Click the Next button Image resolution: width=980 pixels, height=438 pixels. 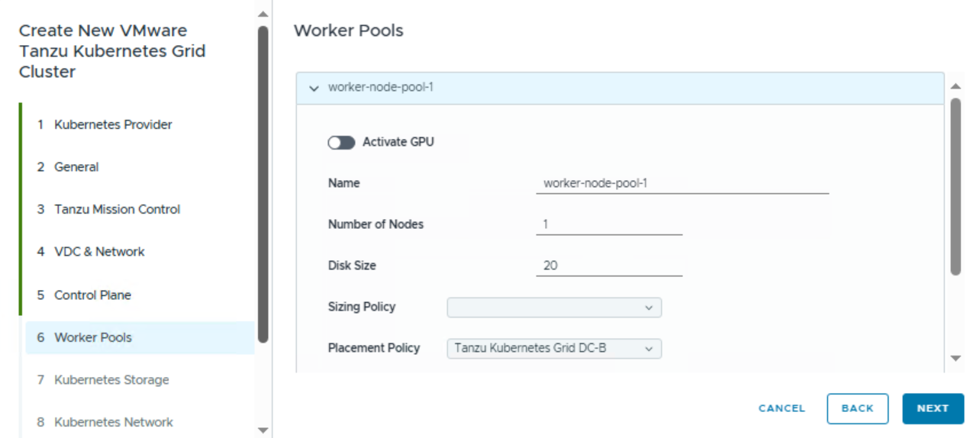(x=933, y=408)
